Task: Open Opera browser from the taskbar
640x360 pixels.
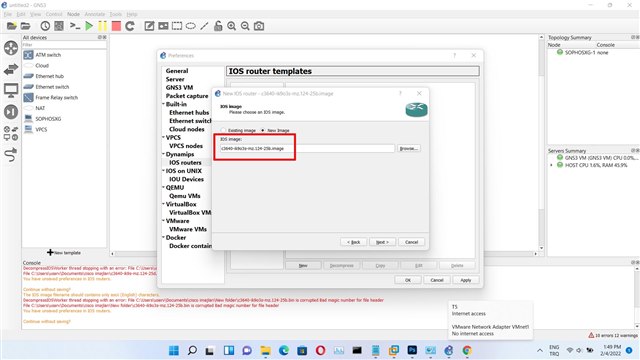Action: pos(320,350)
